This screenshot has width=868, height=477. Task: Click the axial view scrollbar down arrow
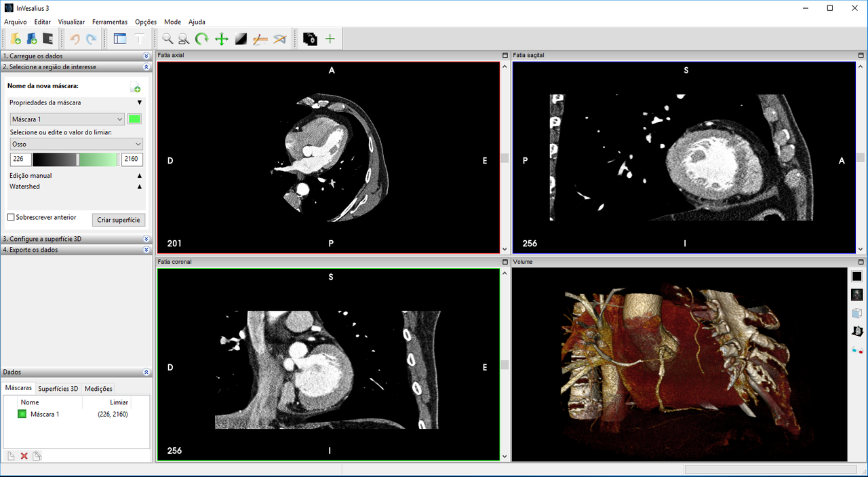point(505,249)
